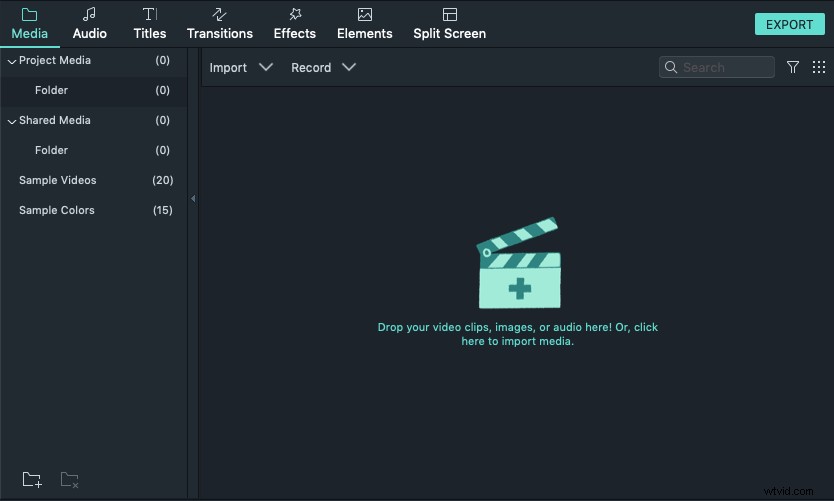
Task: Delete folder via folder-x icon
Action: [x=70, y=480]
